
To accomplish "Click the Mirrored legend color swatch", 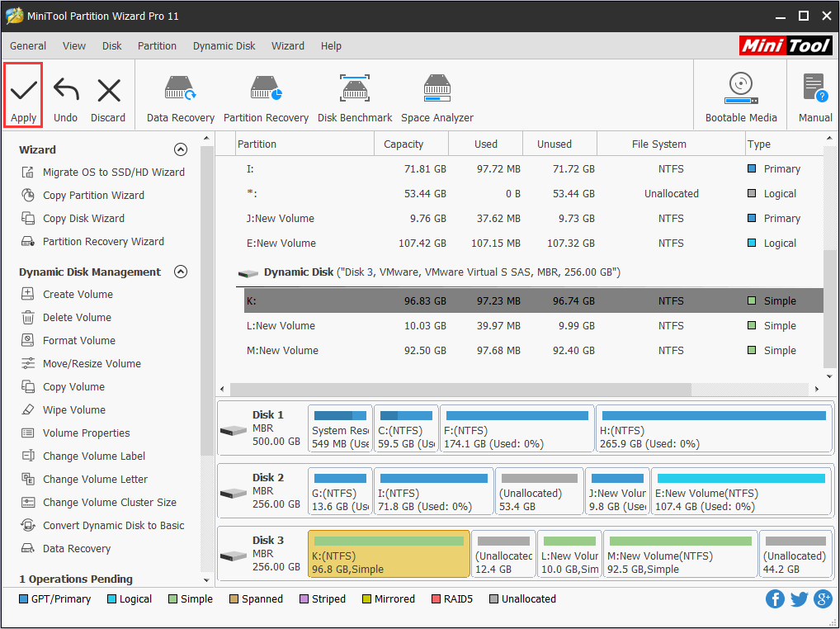I will 366,599.
